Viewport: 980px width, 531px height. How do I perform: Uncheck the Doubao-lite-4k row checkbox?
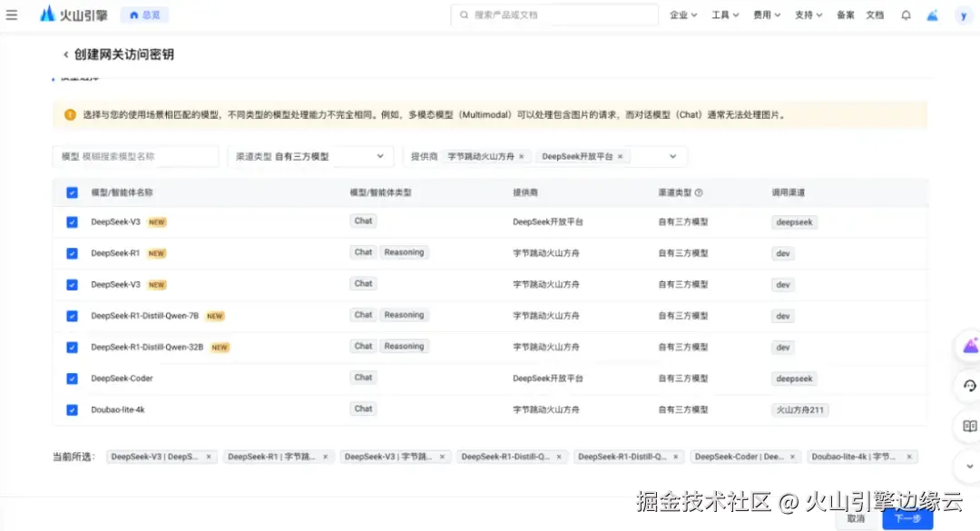click(72, 409)
